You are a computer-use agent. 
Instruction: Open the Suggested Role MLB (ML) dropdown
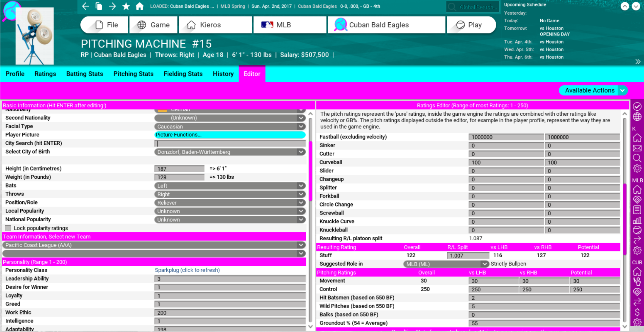coord(446,264)
